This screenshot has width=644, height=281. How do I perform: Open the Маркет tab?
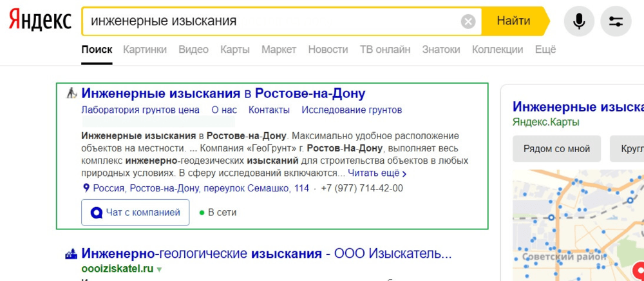tap(279, 50)
